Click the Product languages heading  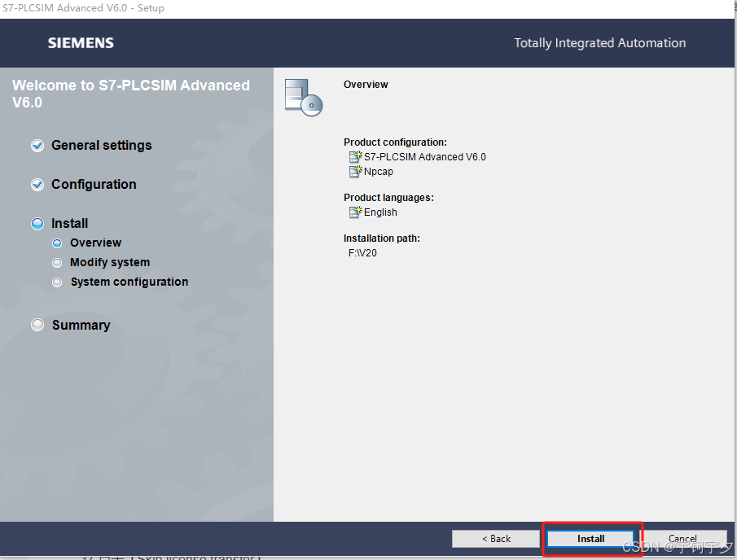point(388,197)
